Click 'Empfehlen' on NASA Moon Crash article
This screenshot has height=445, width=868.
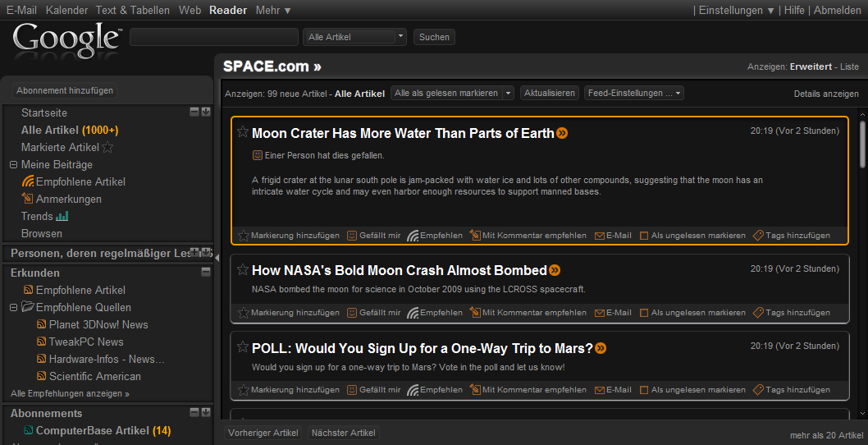pos(435,313)
